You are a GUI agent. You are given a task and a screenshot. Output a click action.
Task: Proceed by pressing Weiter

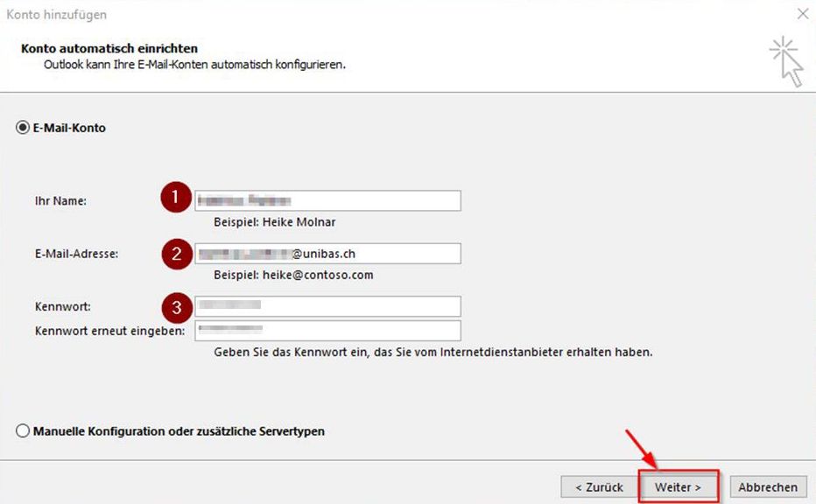coord(679,487)
